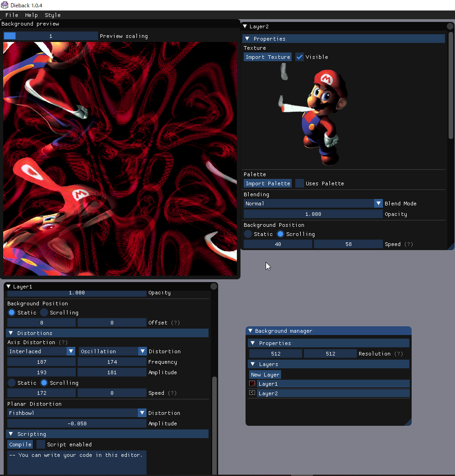Uncheck the Visible checkbox for the texture
455x476 pixels.
tap(299, 57)
